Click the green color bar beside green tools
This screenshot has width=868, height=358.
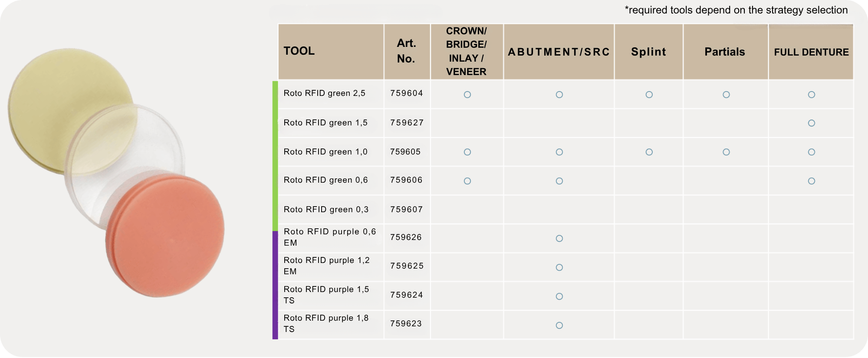coord(275,156)
